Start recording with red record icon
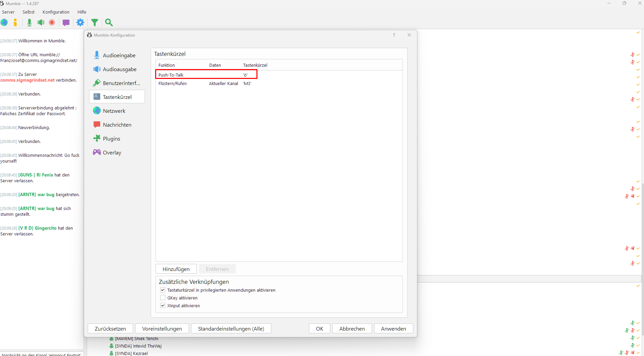 [52, 22]
